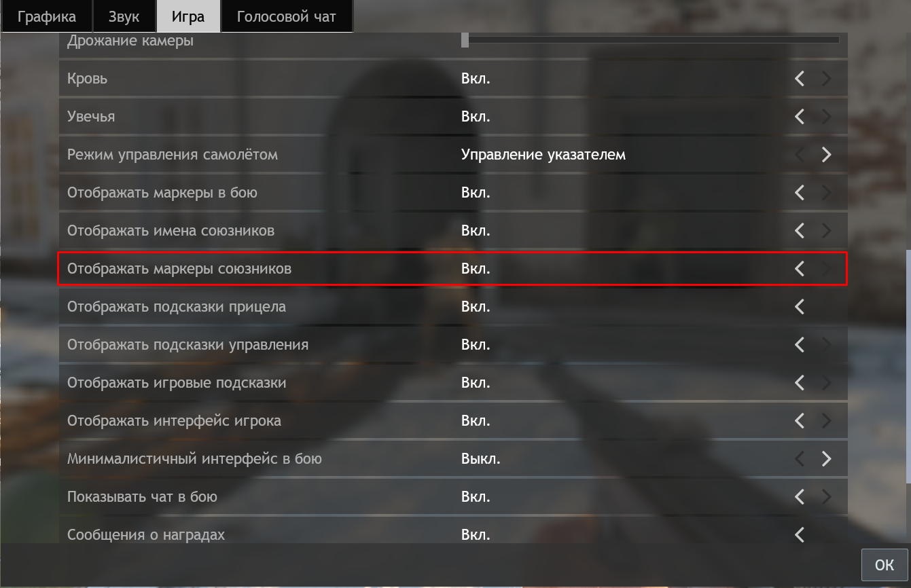Switch to the Графика tab

point(46,16)
